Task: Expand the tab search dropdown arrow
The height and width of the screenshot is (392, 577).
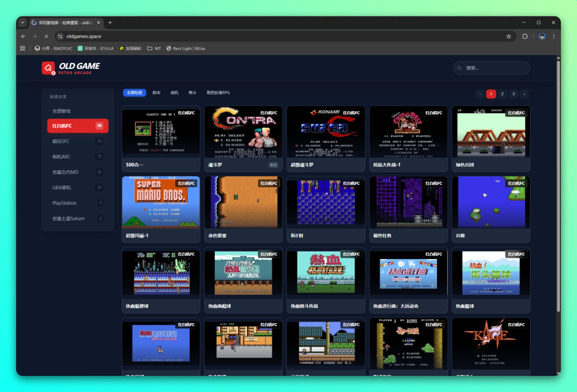Action: coord(22,22)
